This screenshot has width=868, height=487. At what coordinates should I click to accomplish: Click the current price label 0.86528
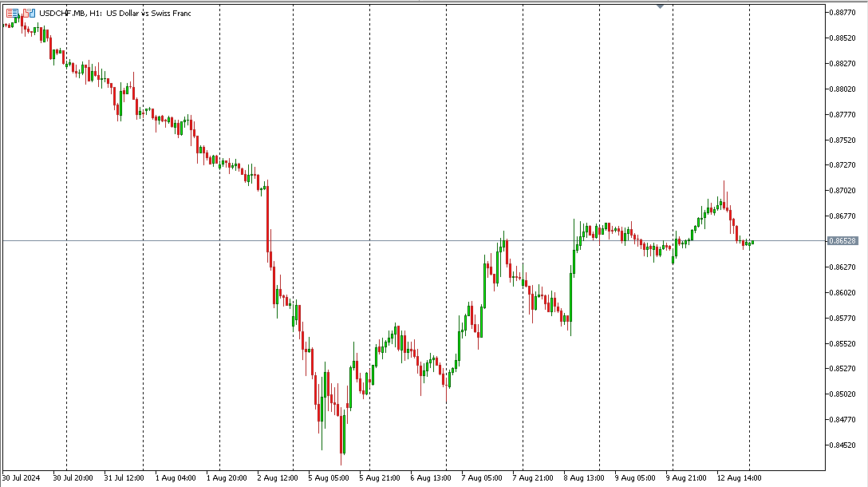[x=842, y=241]
